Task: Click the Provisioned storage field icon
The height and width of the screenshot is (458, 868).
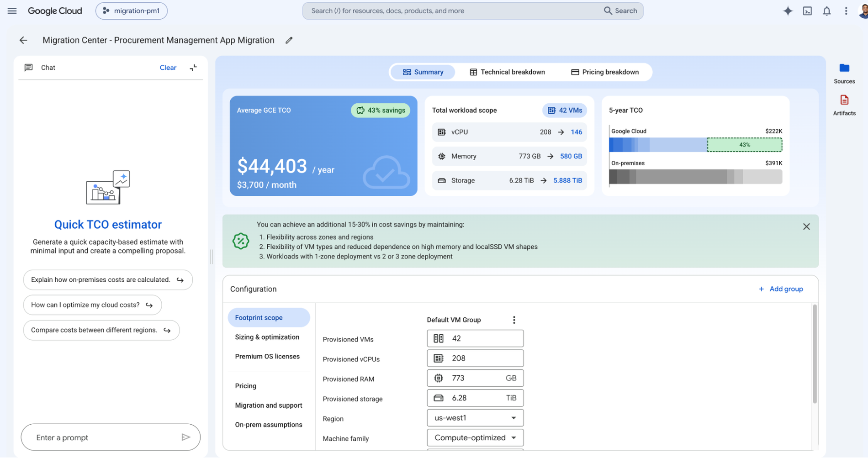Action: click(438, 398)
